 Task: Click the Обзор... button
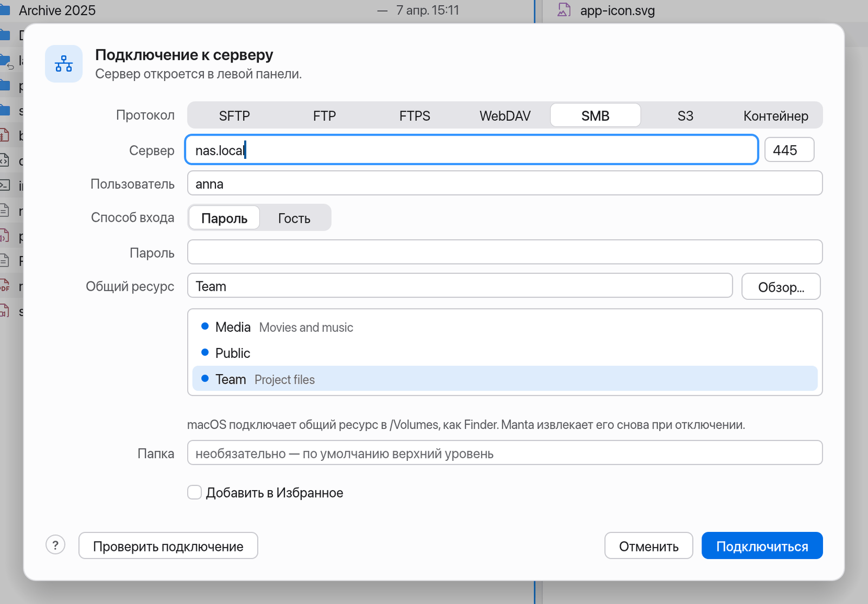tap(781, 286)
